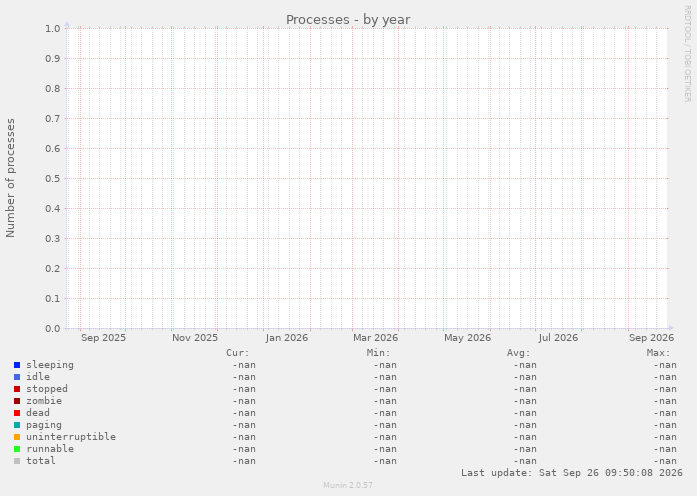The height and width of the screenshot is (496, 697).
Task: Select the 'dead' legend label
Action: point(38,413)
